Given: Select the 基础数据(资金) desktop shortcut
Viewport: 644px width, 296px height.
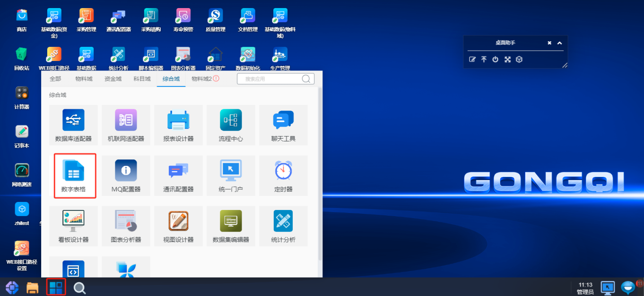Looking at the screenshot, I should tap(54, 23).
